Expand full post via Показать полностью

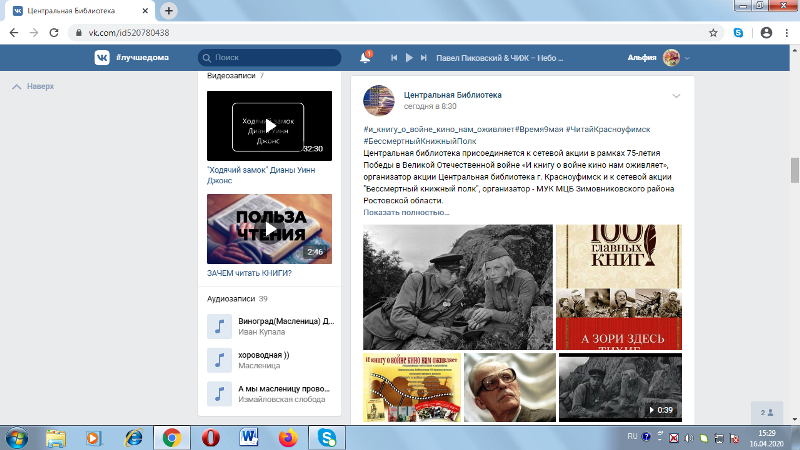pyautogui.click(x=406, y=212)
